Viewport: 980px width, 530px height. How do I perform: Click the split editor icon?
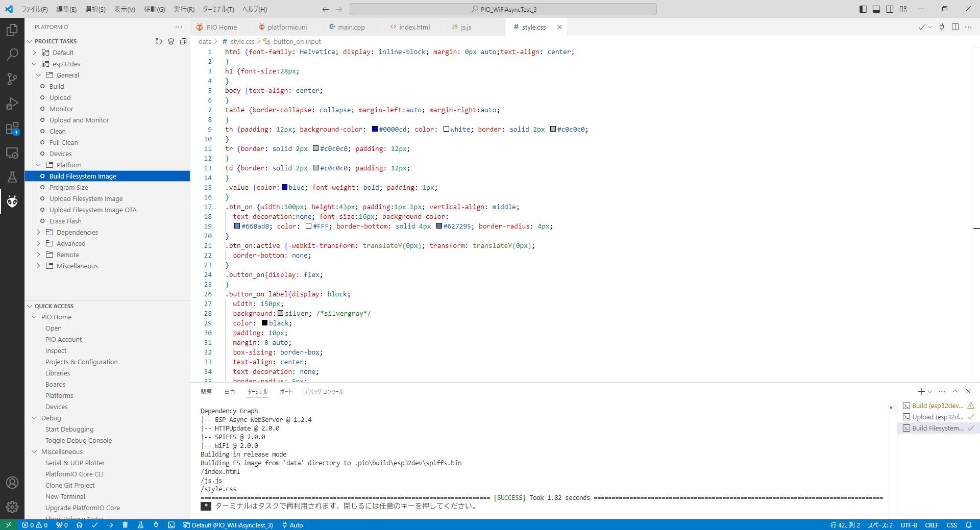point(955,27)
